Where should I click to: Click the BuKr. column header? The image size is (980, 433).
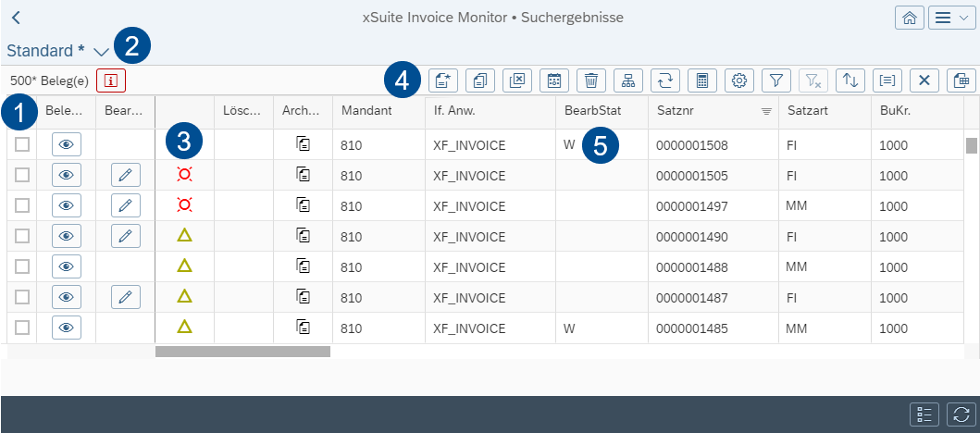pos(917,111)
